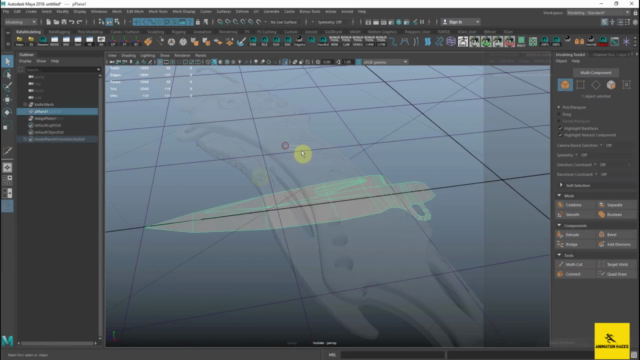Toggle Workspace lock icon
The image size is (640, 360).
(x=636, y=13)
